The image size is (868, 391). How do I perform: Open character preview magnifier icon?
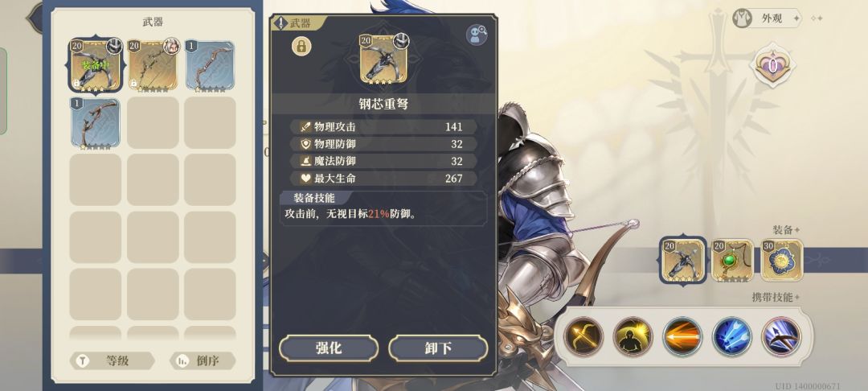coord(477,35)
